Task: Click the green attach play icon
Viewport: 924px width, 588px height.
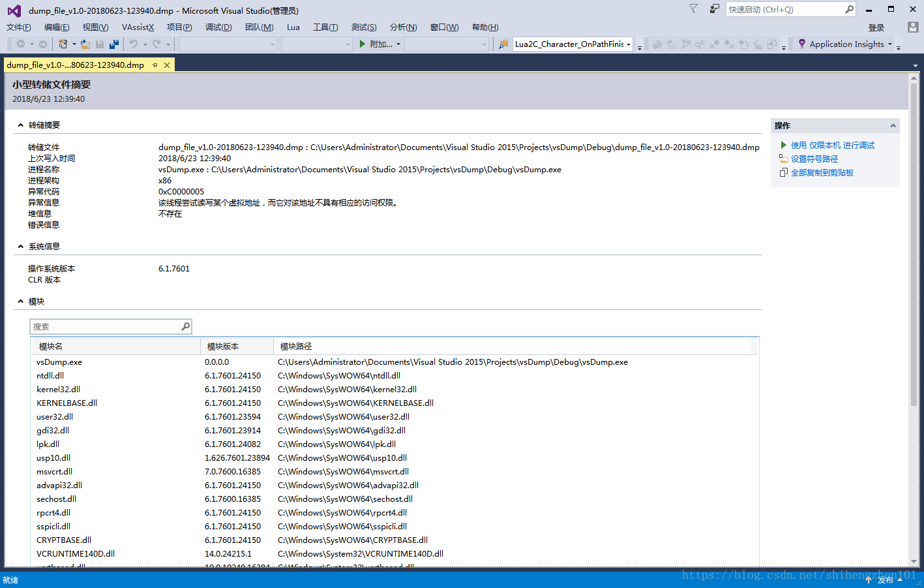Action: click(363, 44)
